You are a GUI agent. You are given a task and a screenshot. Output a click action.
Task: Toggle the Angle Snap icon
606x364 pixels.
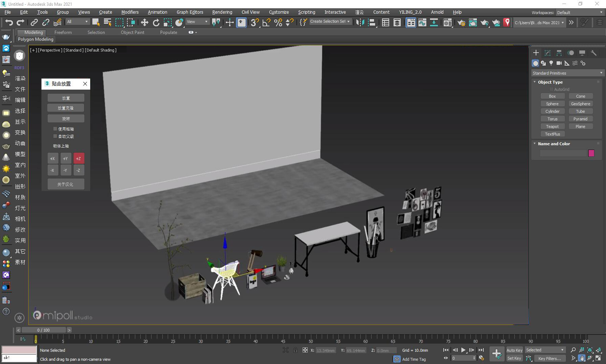coord(266,23)
